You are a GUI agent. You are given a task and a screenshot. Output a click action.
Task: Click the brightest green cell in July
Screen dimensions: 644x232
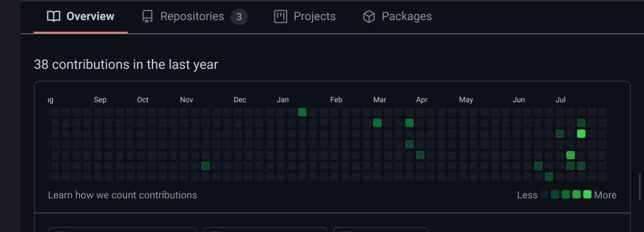point(581,133)
